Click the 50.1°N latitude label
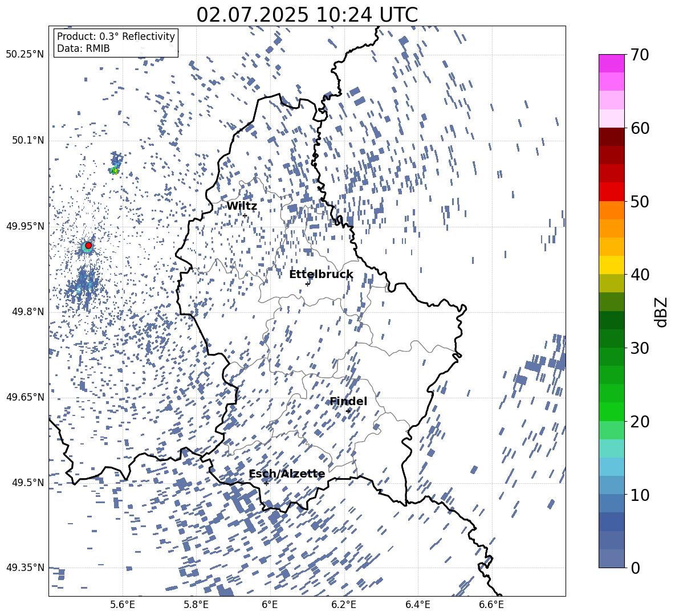This screenshot has width=675, height=616. (x=28, y=140)
